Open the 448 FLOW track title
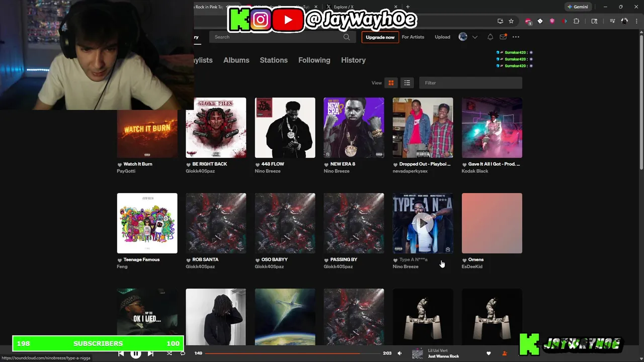 click(273, 164)
